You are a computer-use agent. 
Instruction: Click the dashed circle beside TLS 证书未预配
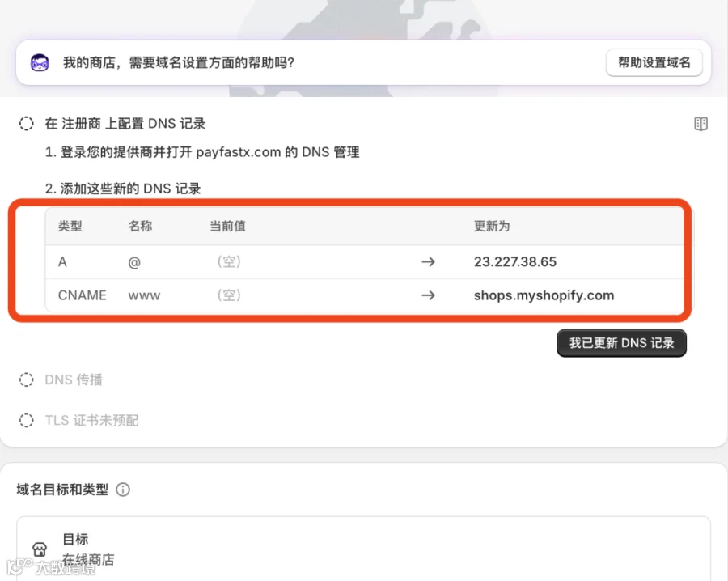(x=27, y=420)
